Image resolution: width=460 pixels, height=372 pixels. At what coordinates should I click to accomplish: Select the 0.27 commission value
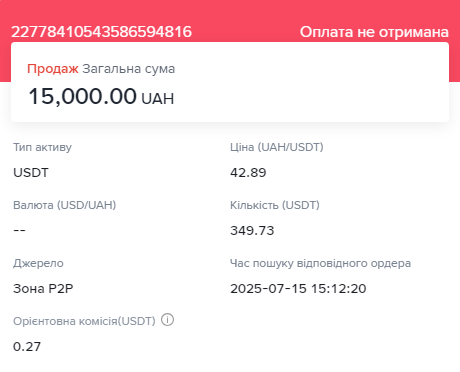pos(27,347)
